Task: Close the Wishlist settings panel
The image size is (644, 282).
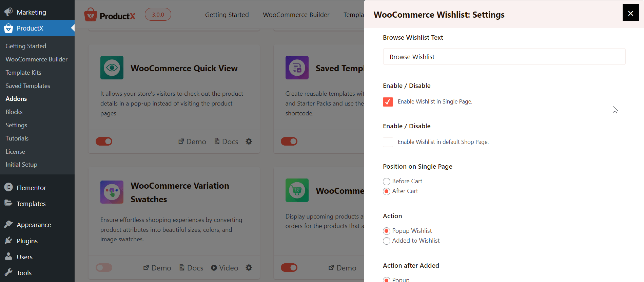Action: pyautogui.click(x=630, y=13)
